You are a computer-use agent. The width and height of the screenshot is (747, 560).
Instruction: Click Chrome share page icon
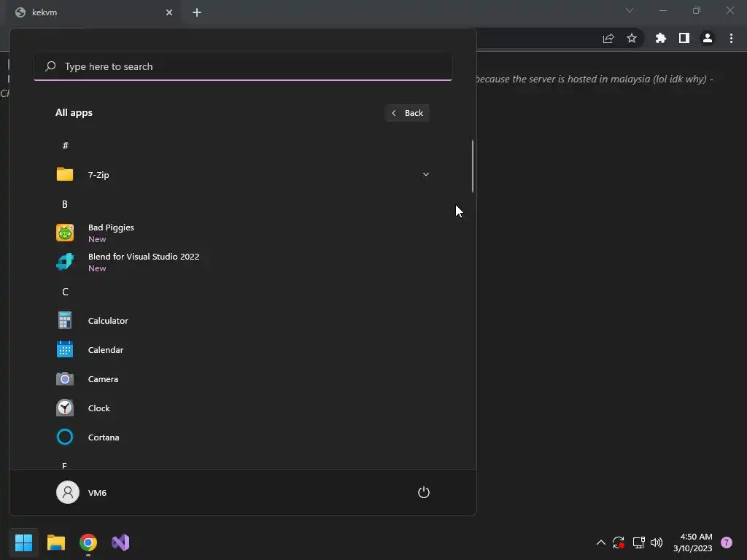point(608,39)
